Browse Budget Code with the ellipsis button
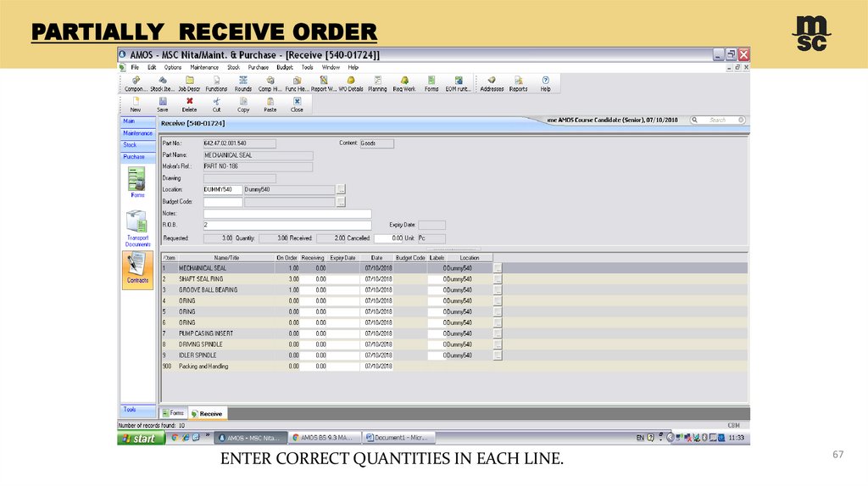The image size is (868, 487). coord(341,202)
